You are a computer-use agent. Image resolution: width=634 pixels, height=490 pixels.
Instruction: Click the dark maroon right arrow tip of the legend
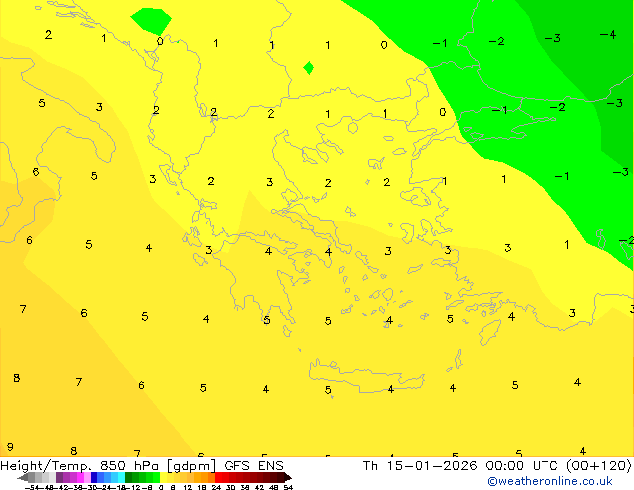click(287, 477)
